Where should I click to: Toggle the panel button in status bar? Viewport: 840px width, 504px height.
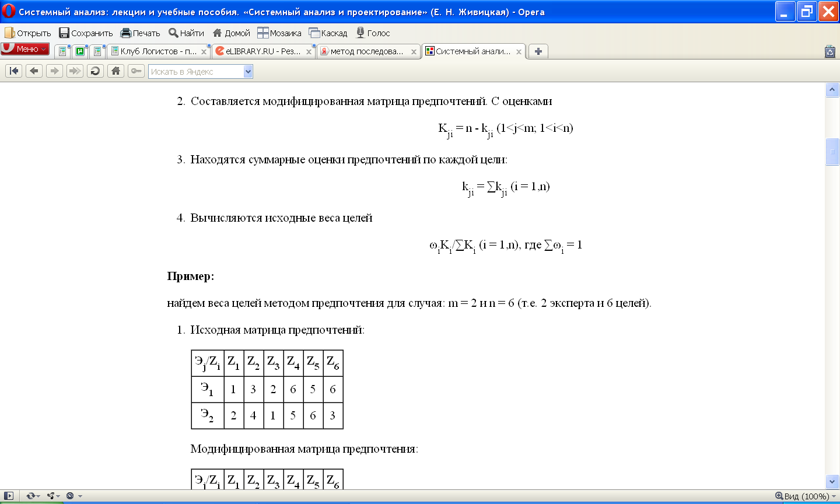tap(8, 496)
